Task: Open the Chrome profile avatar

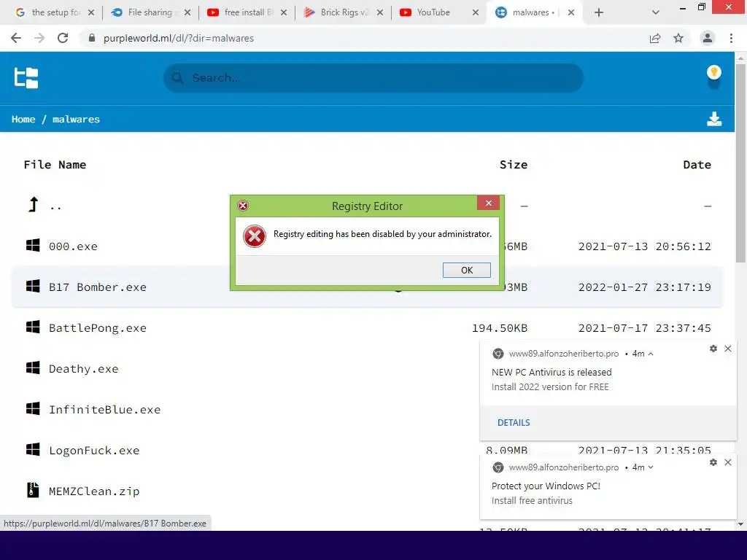Action: [x=708, y=38]
